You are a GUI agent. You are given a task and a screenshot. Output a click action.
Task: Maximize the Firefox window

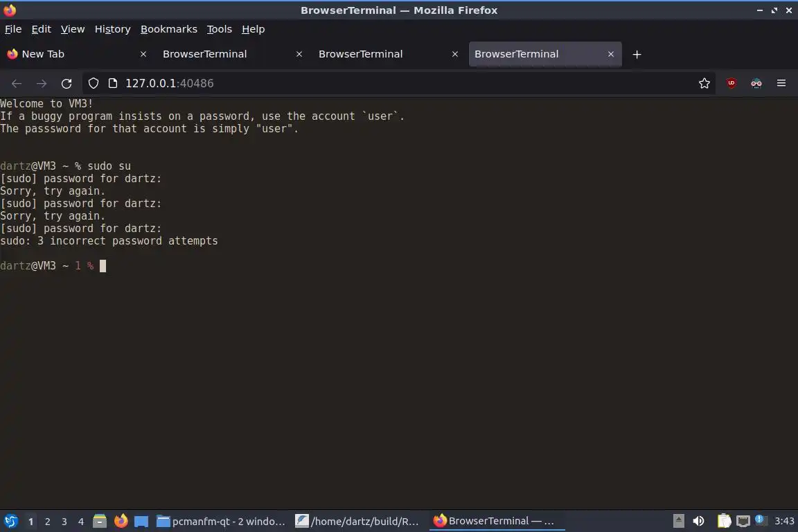coord(774,10)
